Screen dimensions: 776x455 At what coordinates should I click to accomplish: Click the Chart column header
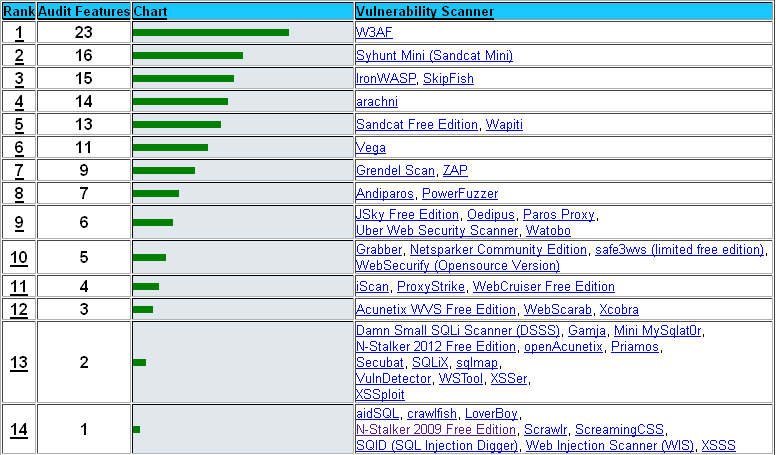tap(150, 12)
